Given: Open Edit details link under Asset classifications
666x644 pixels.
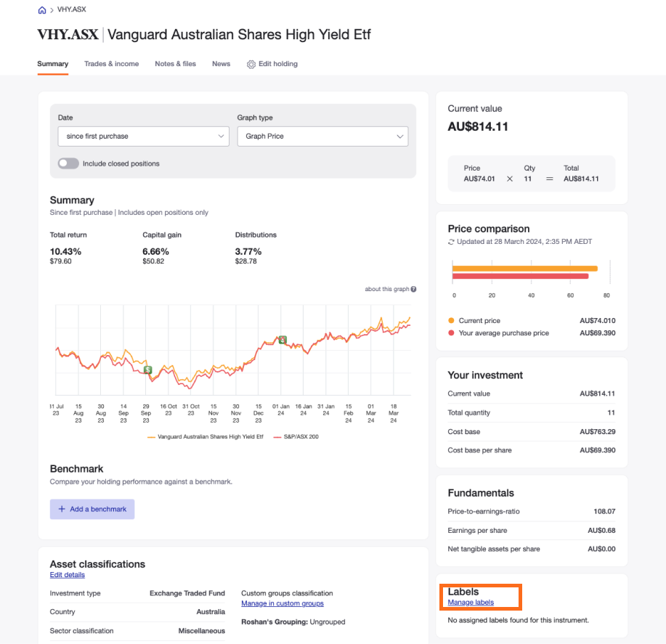Looking at the screenshot, I should (67, 575).
